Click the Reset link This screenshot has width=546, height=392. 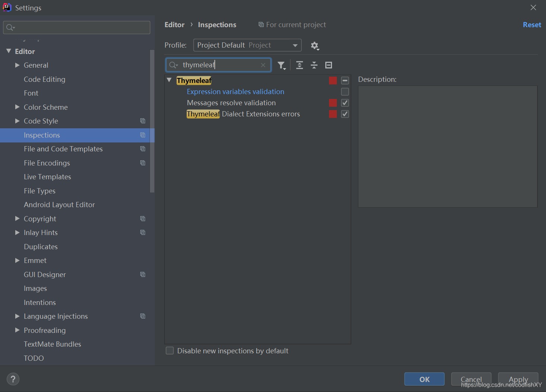(x=532, y=25)
